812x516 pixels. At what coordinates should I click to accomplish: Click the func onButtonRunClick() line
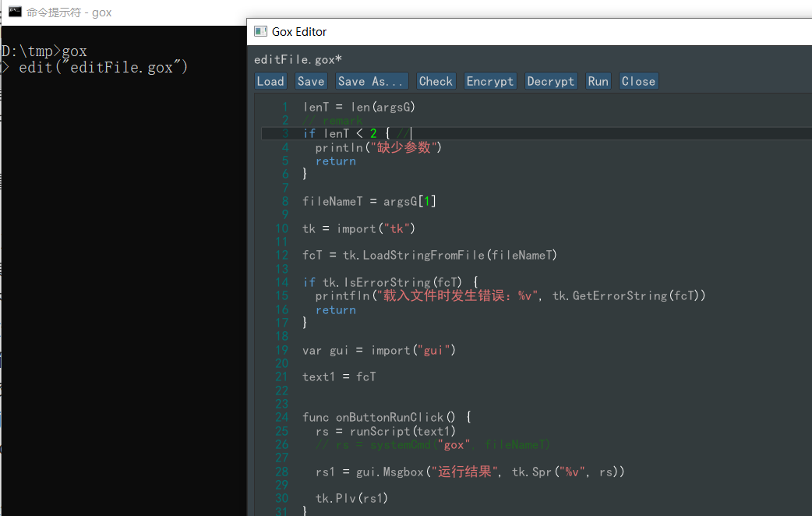click(387, 417)
